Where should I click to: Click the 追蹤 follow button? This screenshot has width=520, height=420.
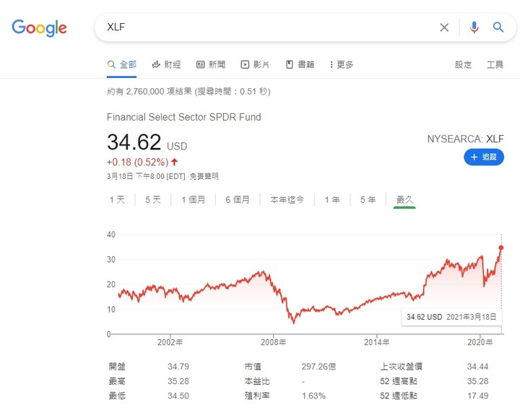click(484, 157)
